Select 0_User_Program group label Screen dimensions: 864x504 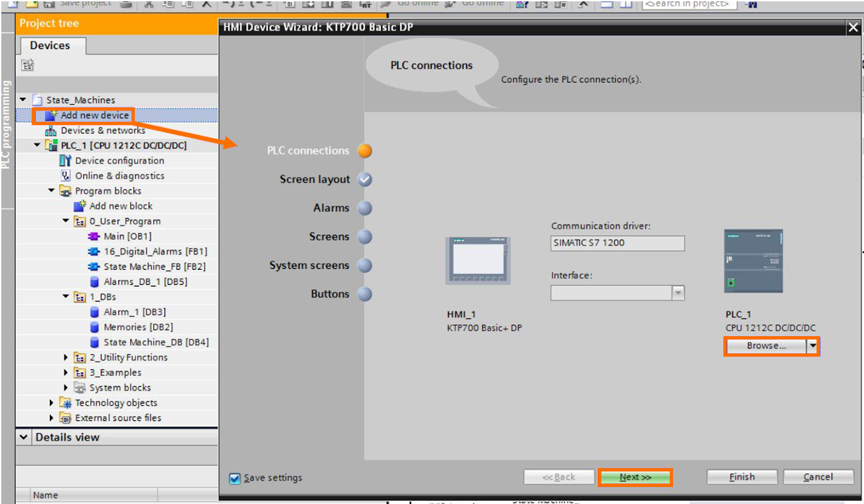(x=125, y=221)
